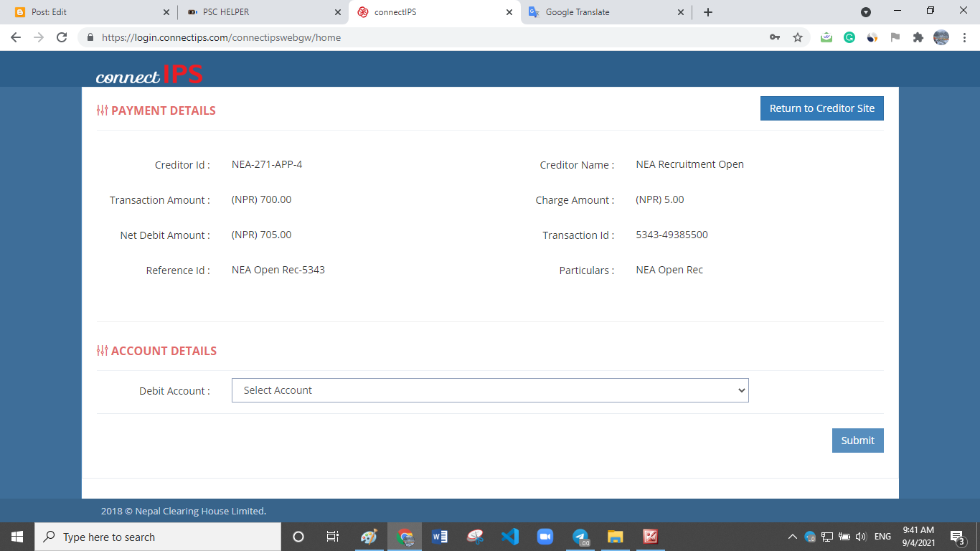Submit the payment
The image size is (980, 551).
coord(858,441)
